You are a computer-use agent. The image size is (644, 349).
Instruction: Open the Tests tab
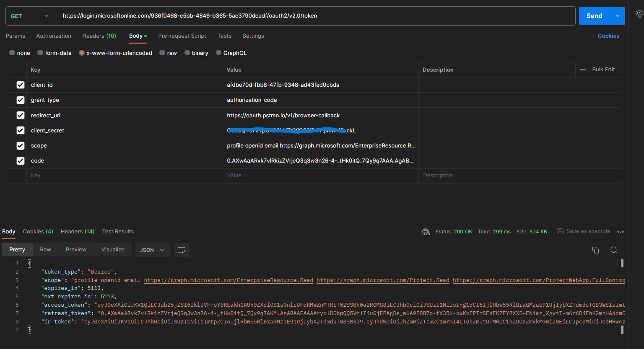[x=224, y=36]
